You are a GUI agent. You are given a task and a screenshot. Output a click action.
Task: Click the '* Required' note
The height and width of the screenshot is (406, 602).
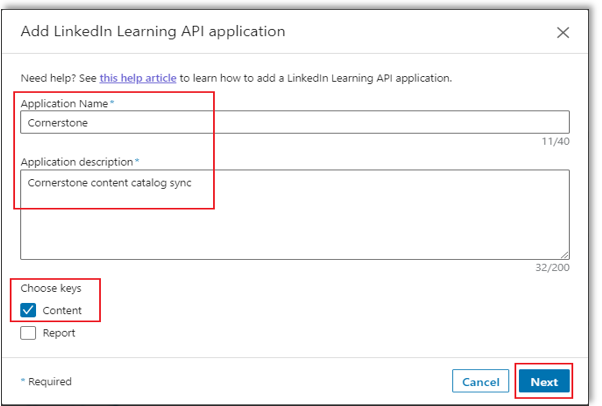coord(46,381)
